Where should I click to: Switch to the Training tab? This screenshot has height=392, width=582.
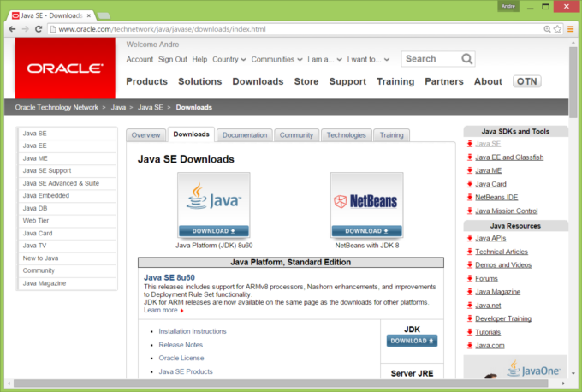(392, 135)
